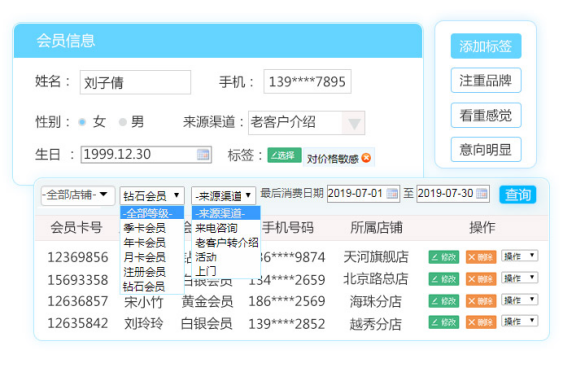Image resolution: width=563 pixels, height=372 pixels.
Task: Focus the 手机 field with 139****7895
Action: pos(307,82)
